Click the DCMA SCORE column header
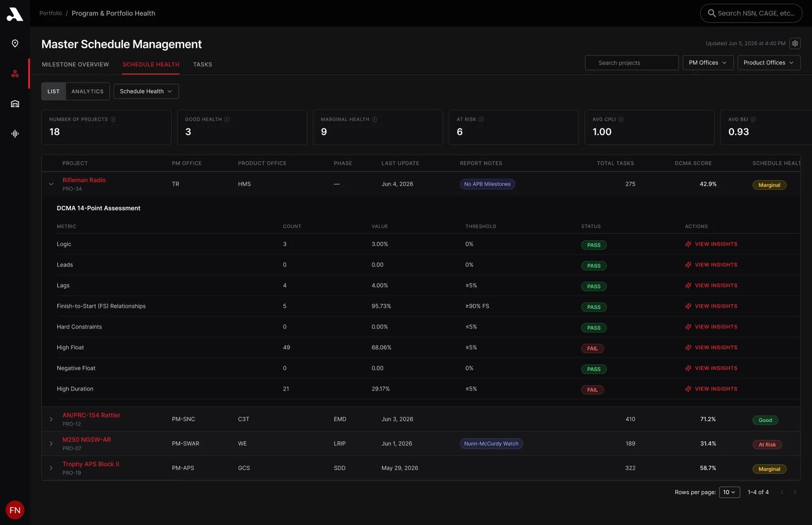 [693, 163]
